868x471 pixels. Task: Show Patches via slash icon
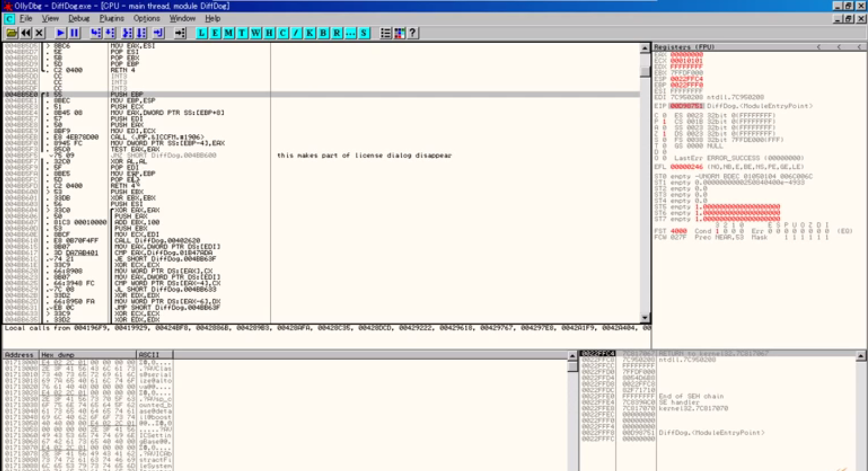coord(296,33)
